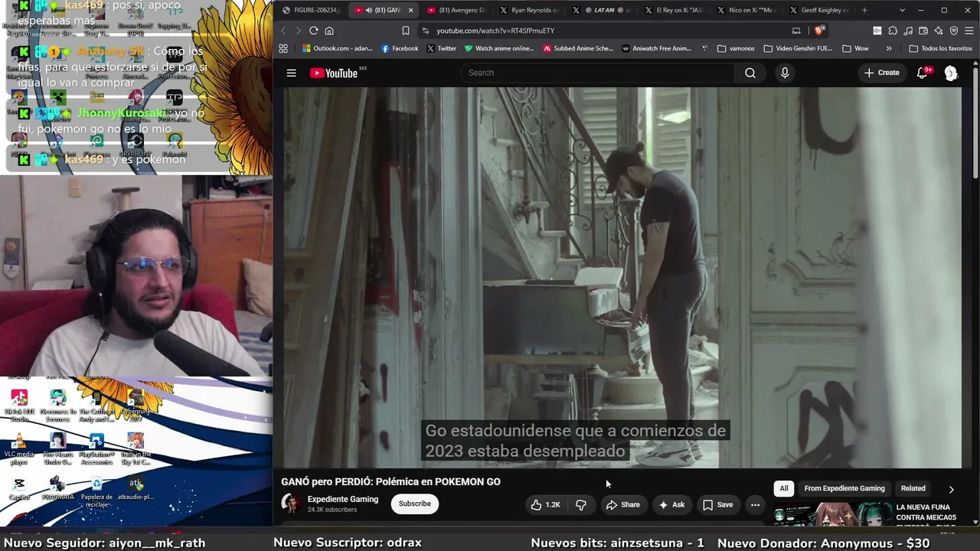Dislike the video with thumbs-down icon
The width and height of the screenshot is (980, 551).
(581, 504)
